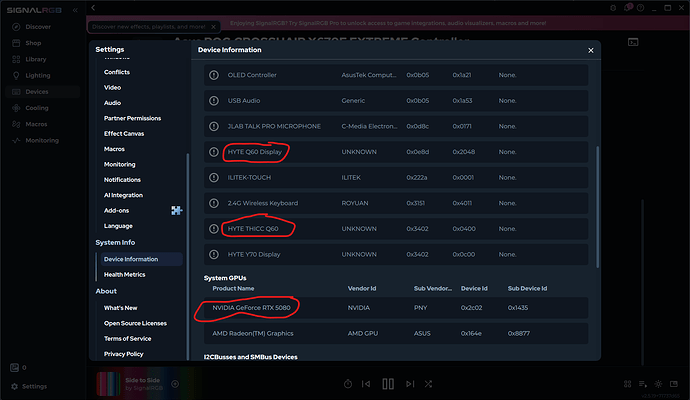Viewport: 690px width, 400px height.
Task: Open Health Metrics under System Info
Action: click(x=125, y=275)
